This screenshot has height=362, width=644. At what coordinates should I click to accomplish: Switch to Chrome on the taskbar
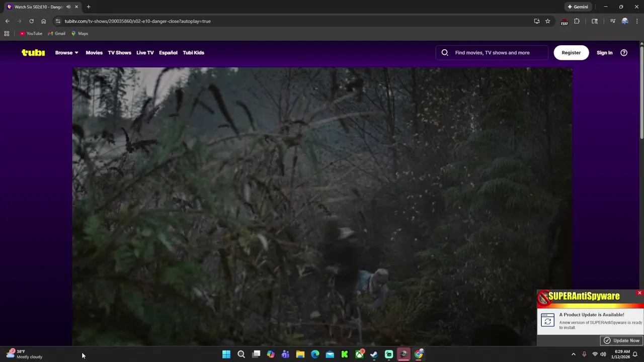[419, 354]
